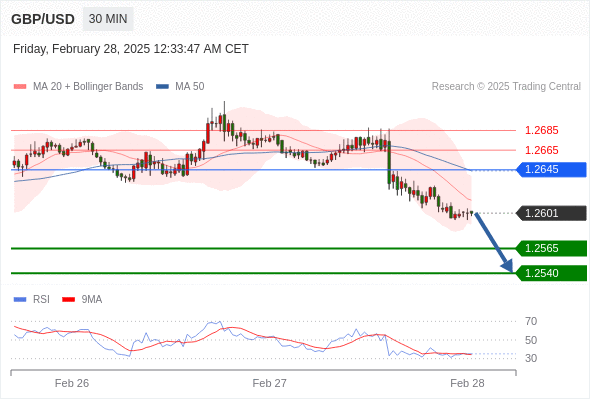The height and width of the screenshot is (400, 590).
Task: Click the 'Feb 28' date axis label
Action: point(467,383)
